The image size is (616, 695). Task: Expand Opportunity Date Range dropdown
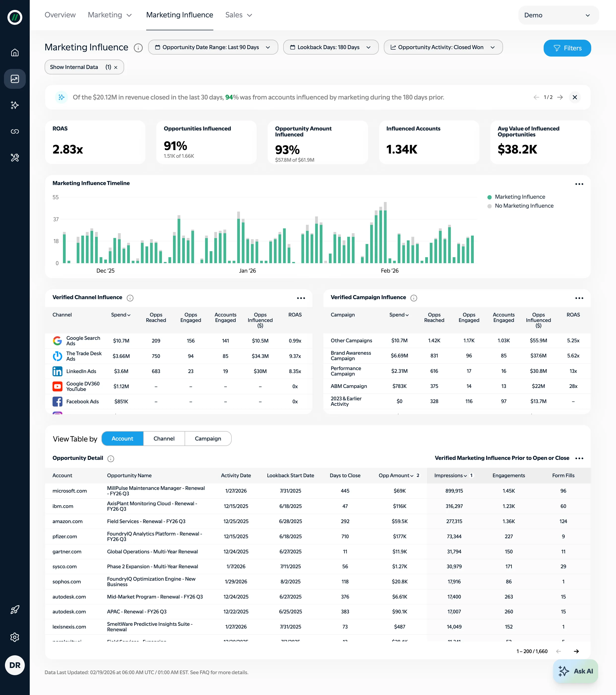(x=213, y=47)
